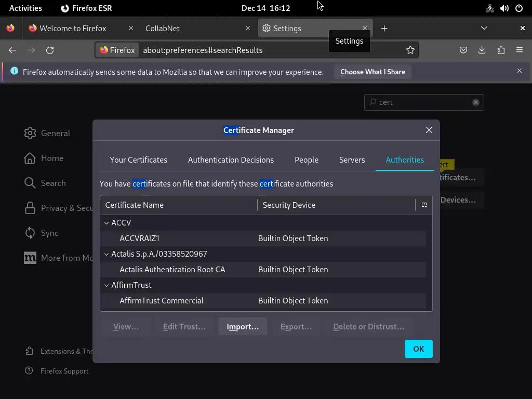Open the list all tabs dropdown
The height and width of the screenshot is (399, 532).
[484, 28]
